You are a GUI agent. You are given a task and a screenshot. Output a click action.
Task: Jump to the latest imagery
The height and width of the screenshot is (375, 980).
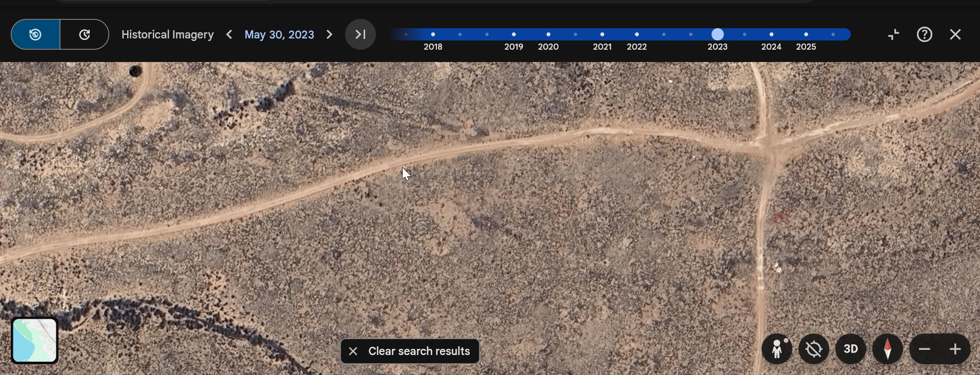(361, 34)
